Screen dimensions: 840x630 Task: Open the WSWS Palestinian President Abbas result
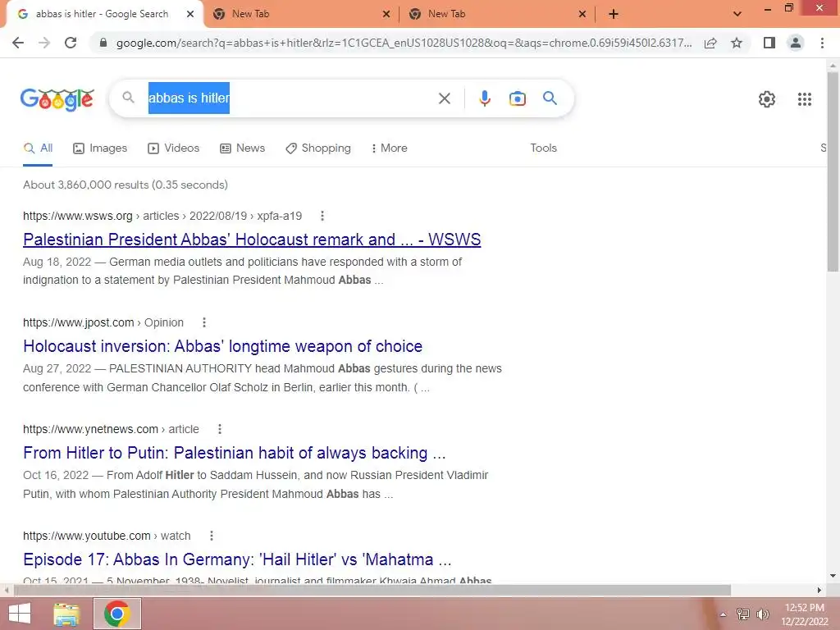click(x=252, y=240)
